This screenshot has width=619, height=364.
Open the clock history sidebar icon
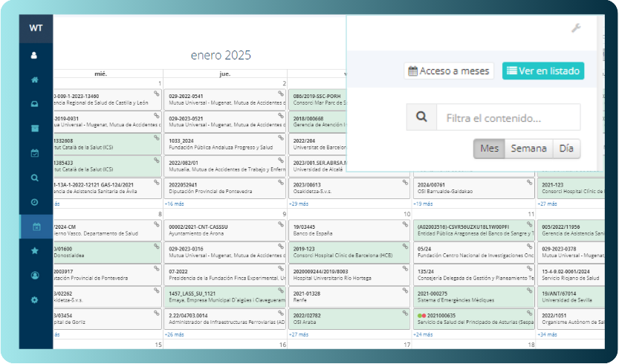click(x=35, y=202)
